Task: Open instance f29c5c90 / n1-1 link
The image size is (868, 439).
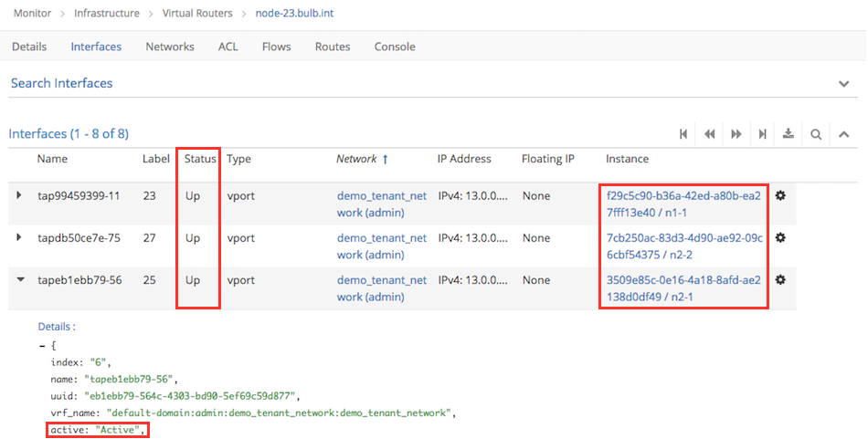Action: coord(683,204)
